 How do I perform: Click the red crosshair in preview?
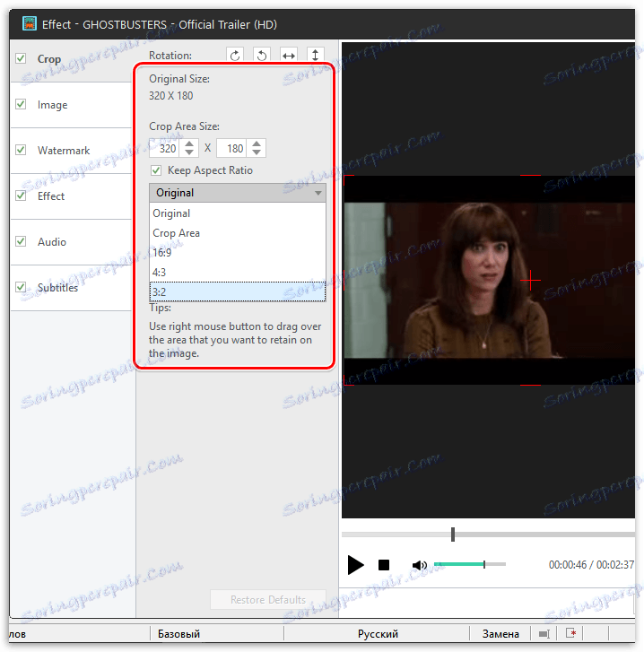530,280
